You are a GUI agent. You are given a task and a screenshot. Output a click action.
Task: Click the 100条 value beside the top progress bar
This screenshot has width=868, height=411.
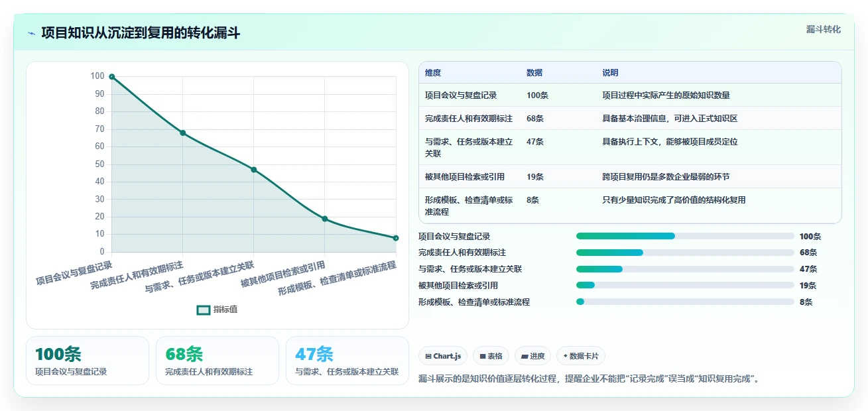(x=810, y=236)
